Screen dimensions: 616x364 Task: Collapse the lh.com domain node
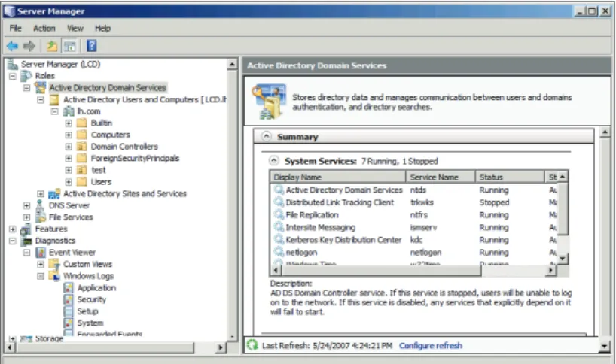point(55,111)
